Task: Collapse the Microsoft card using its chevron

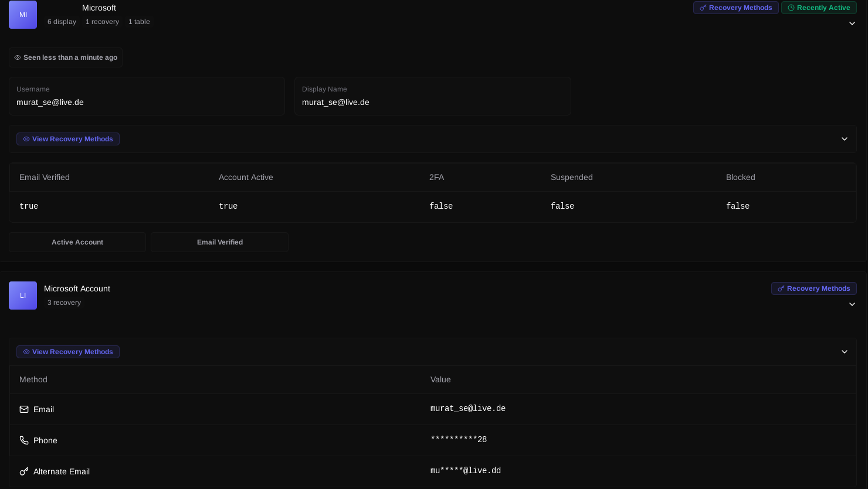Action: click(852, 23)
